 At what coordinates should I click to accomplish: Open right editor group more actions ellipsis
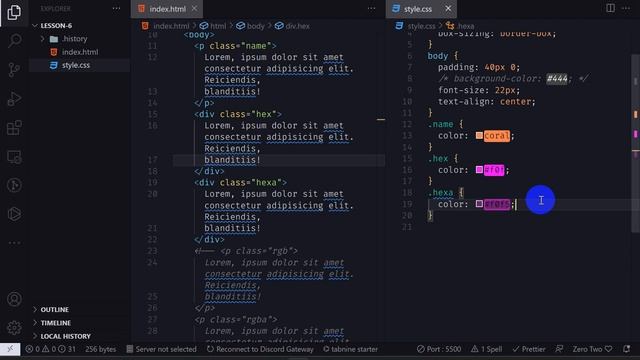[626, 8]
